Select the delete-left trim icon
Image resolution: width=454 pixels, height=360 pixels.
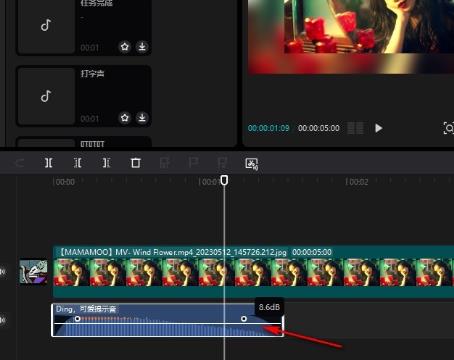(77, 163)
